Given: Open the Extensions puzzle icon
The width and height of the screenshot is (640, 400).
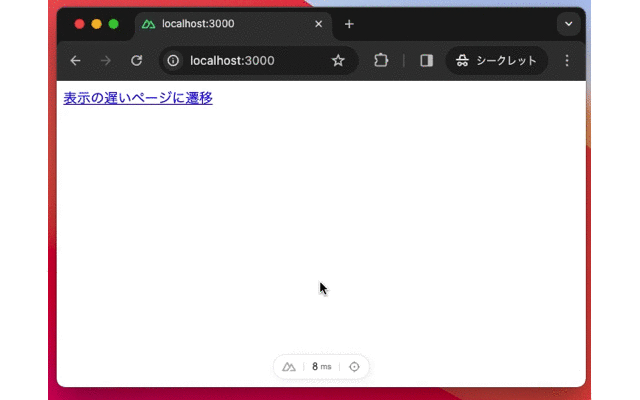Looking at the screenshot, I should (381, 61).
